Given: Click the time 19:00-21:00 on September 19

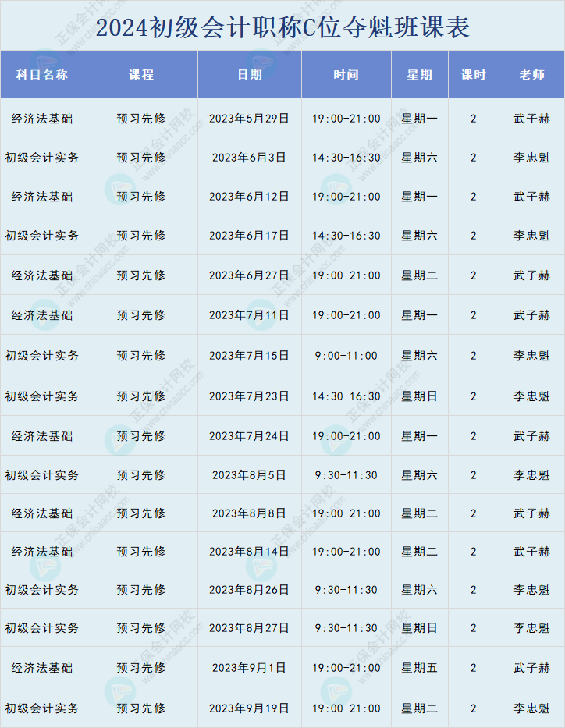Looking at the screenshot, I should point(346,708).
